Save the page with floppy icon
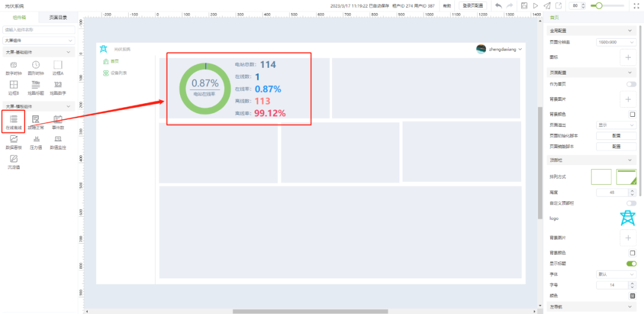Viewport: 644px width, 314px height. [524, 6]
